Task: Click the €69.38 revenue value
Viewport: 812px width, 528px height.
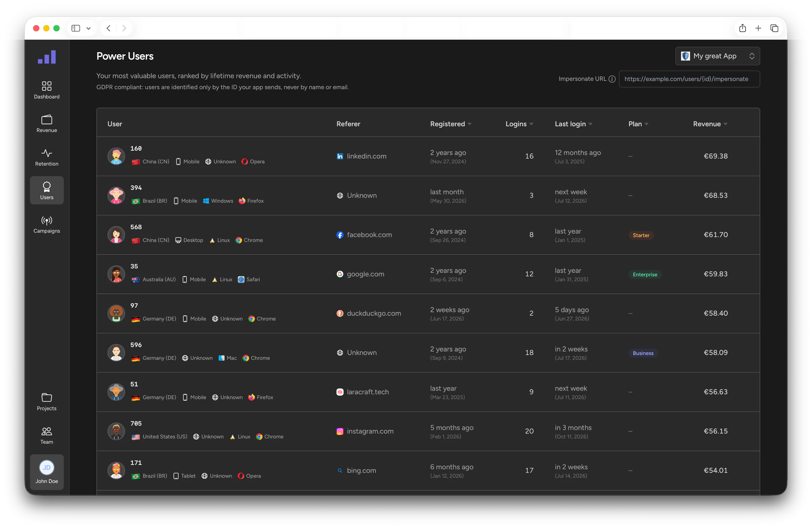Action: click(716, 156)
